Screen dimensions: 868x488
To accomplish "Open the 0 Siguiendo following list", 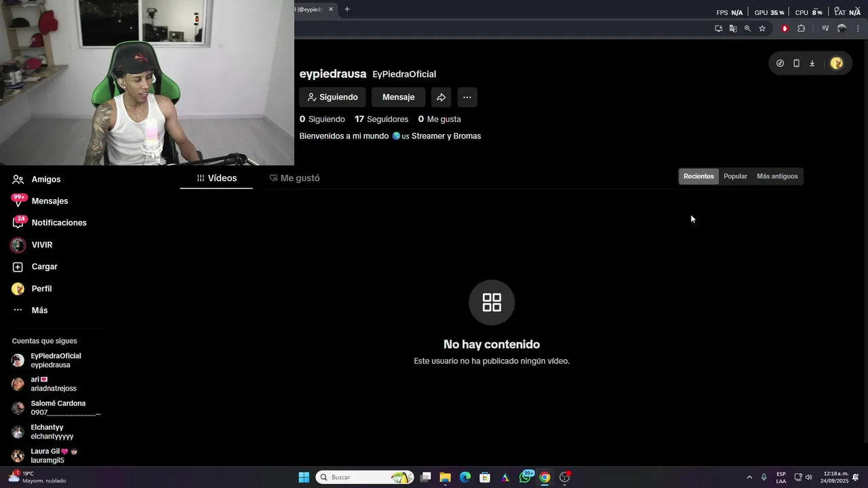I will click(322, 119).
